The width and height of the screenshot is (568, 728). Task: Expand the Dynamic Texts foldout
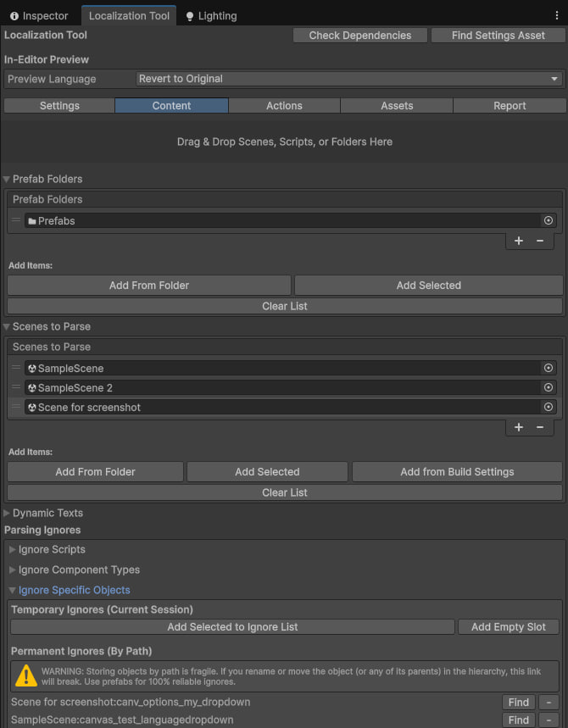(8, 513)
